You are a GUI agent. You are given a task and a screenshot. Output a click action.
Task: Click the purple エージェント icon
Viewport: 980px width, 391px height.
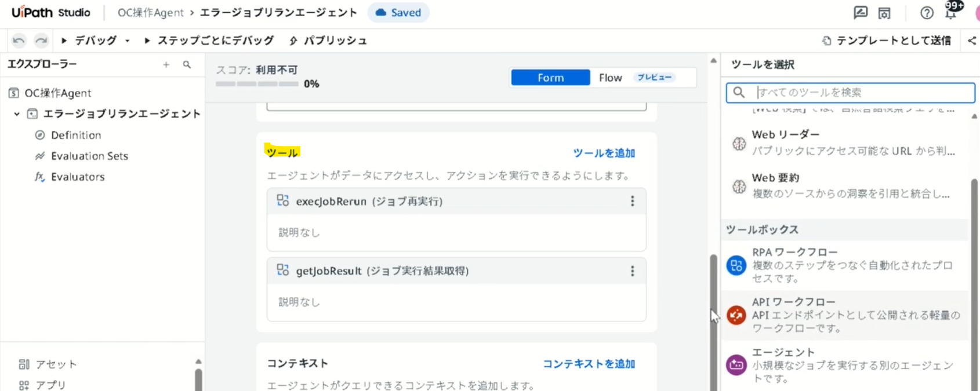click(x=736, y=365)
